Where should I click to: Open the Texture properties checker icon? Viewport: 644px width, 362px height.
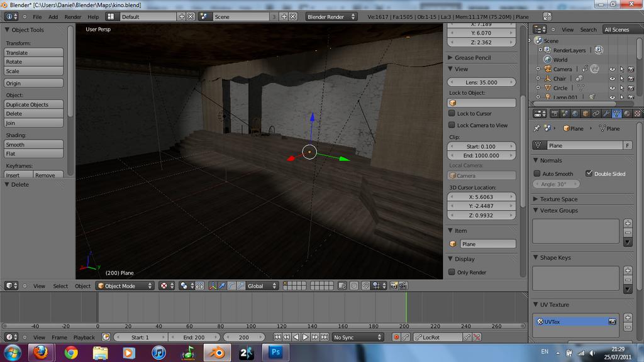pyautogui.click(x=637, y=114)
